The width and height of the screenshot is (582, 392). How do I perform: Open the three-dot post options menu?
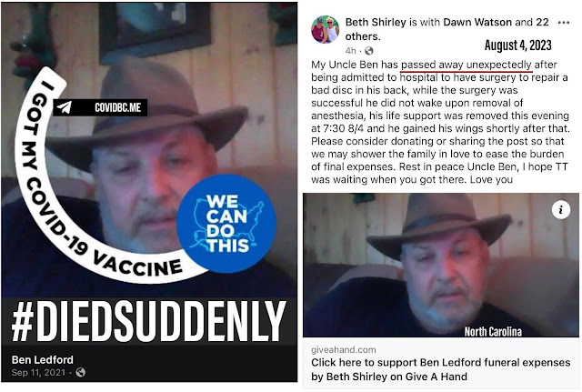[x=564, y=23]
